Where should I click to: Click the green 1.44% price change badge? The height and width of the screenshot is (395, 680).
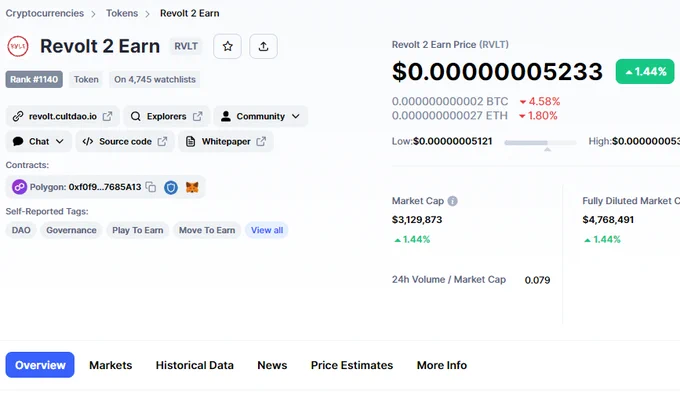(x=645, y=72)
